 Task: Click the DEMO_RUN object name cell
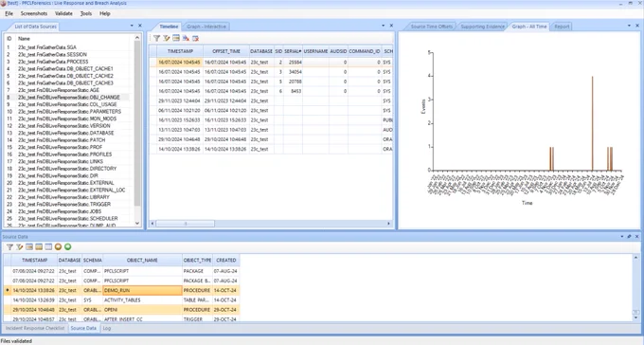pos(142,290)
